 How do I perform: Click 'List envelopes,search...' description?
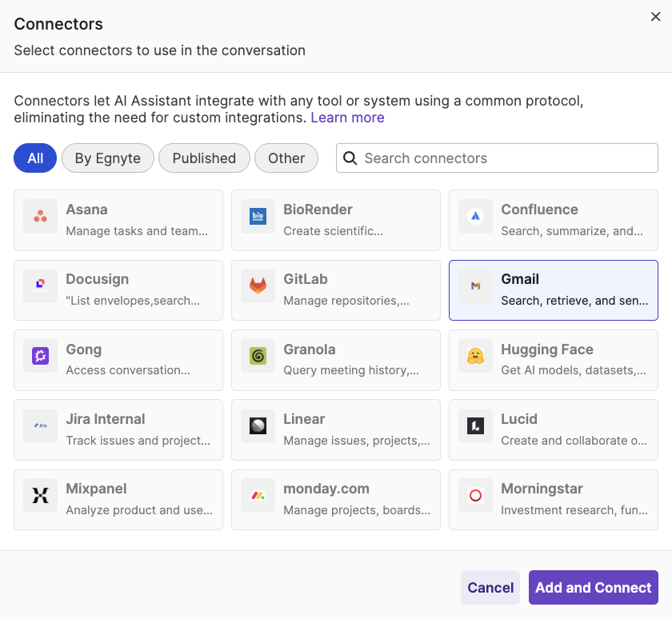tap(133, 301)
